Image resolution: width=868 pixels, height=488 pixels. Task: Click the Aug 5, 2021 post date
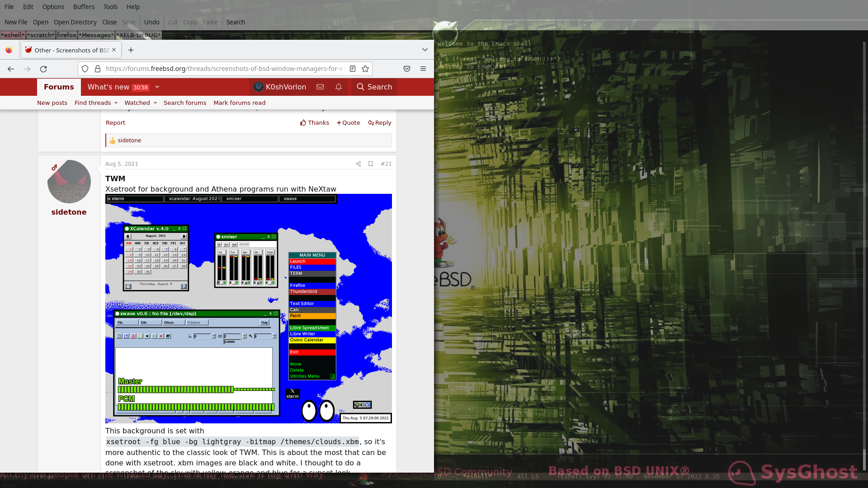(122, 164)
